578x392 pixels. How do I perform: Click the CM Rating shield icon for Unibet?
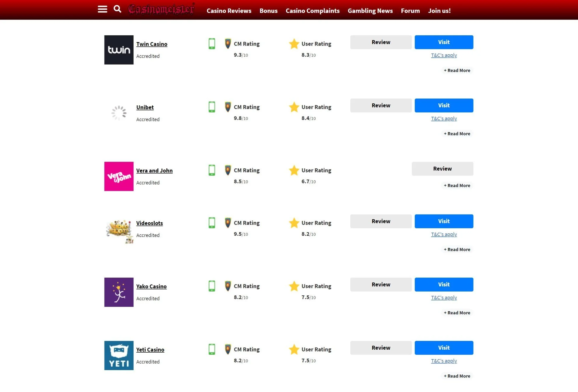pyautogui.click(x=228, y=107)
